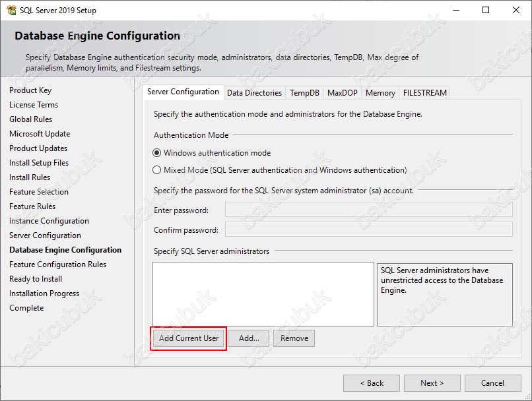Click Install Setup Files step in sidebar
Image resolution: width=532 pixels, height=401 pixels.
[39, 163]
